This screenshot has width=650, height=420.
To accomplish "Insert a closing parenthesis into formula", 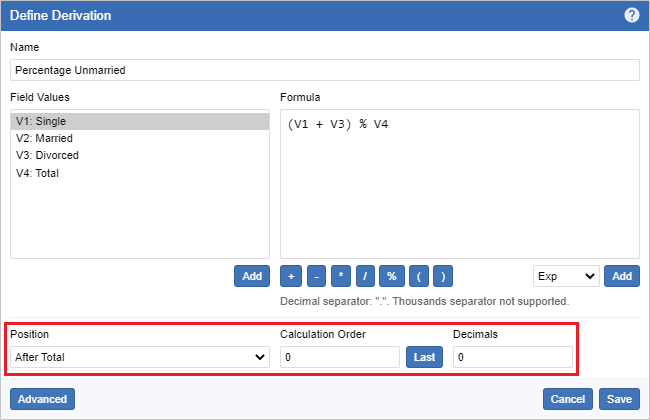I will (x=441, y=276).
